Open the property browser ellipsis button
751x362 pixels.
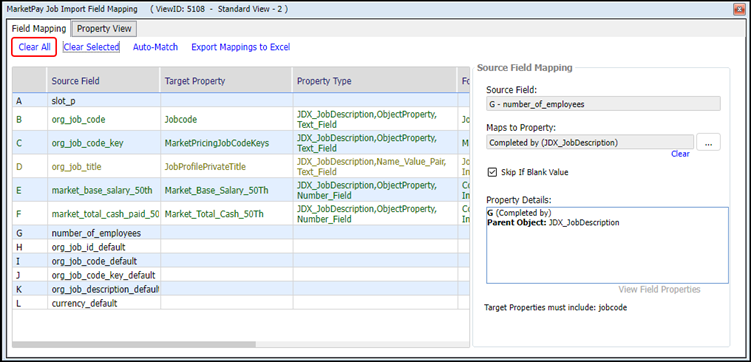pyautogui.click(x=708, y=142)
